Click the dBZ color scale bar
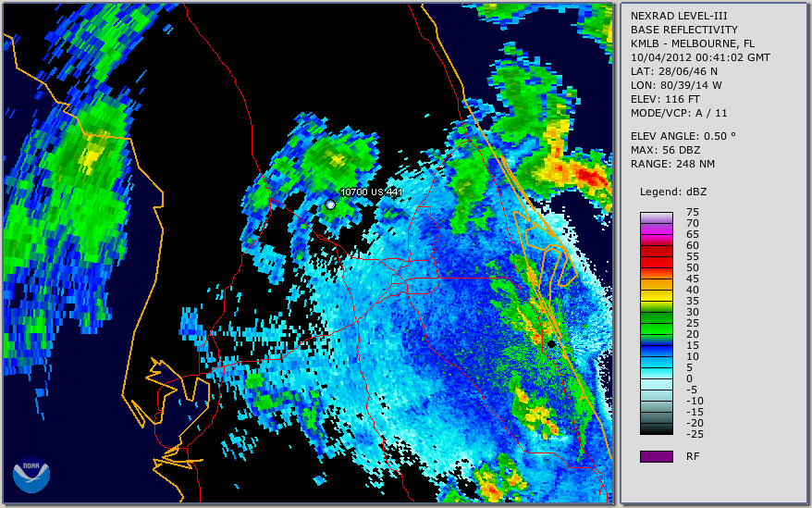 pyautogui.click(x=656, y=323)
